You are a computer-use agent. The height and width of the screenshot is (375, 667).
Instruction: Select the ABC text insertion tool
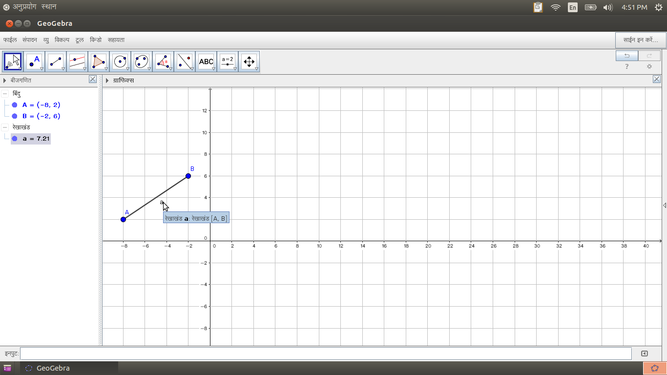(x=206, y=62)
